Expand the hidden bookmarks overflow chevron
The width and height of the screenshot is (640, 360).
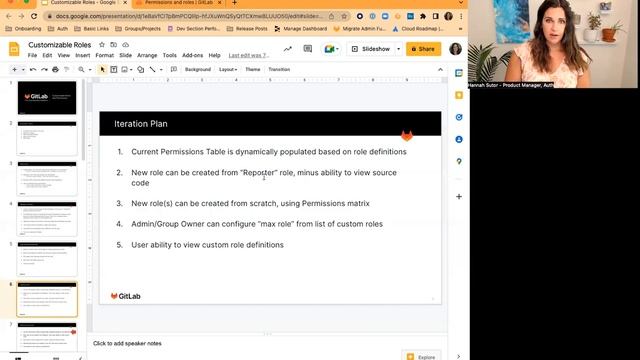point(460,29)
